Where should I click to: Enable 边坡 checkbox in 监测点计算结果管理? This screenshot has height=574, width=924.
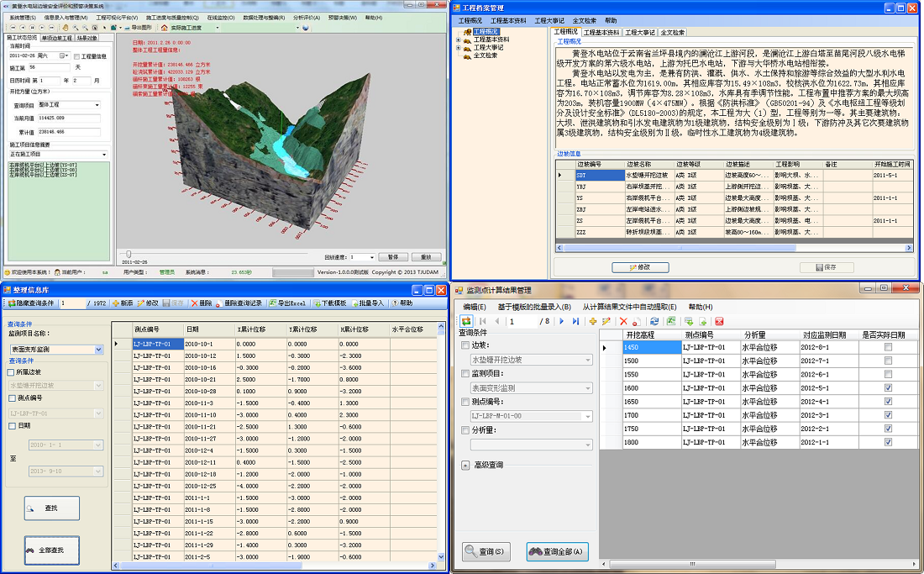pos(465,345)
